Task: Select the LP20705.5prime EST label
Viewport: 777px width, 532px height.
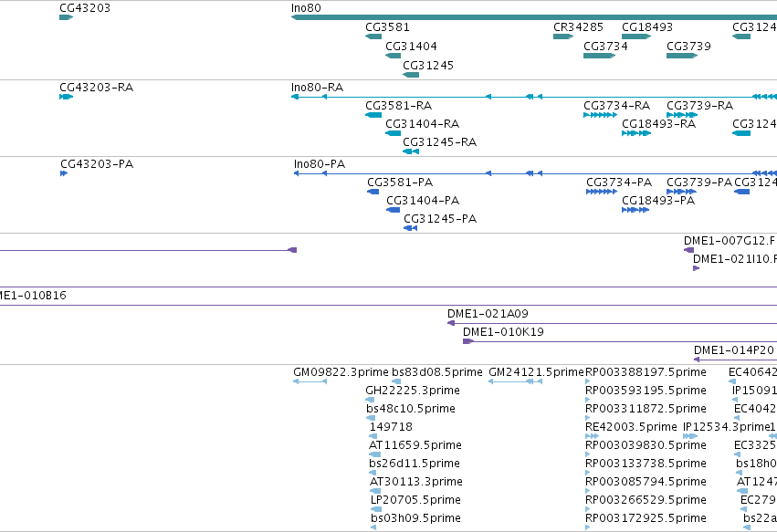Action: click(x=415, y=500)
